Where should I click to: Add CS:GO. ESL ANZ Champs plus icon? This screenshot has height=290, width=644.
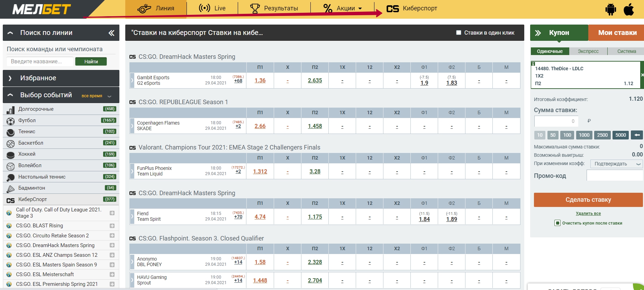tap(112, 255)
